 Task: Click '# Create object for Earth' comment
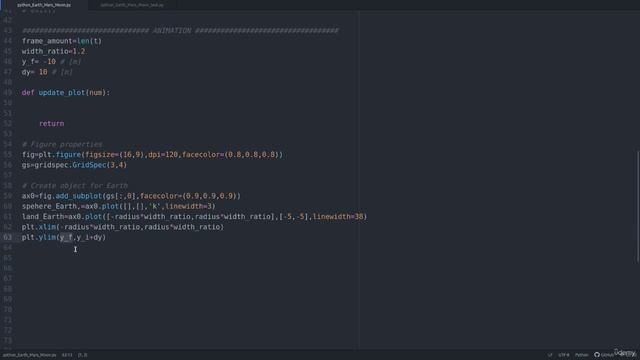point(75,185)
